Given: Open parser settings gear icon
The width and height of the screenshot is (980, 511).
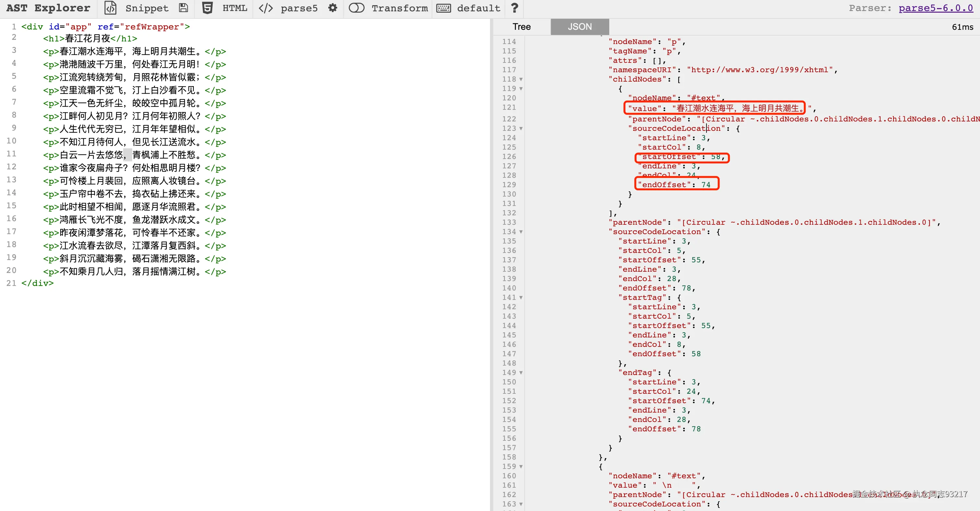Looking at the screenshot, I should point(332,8).
